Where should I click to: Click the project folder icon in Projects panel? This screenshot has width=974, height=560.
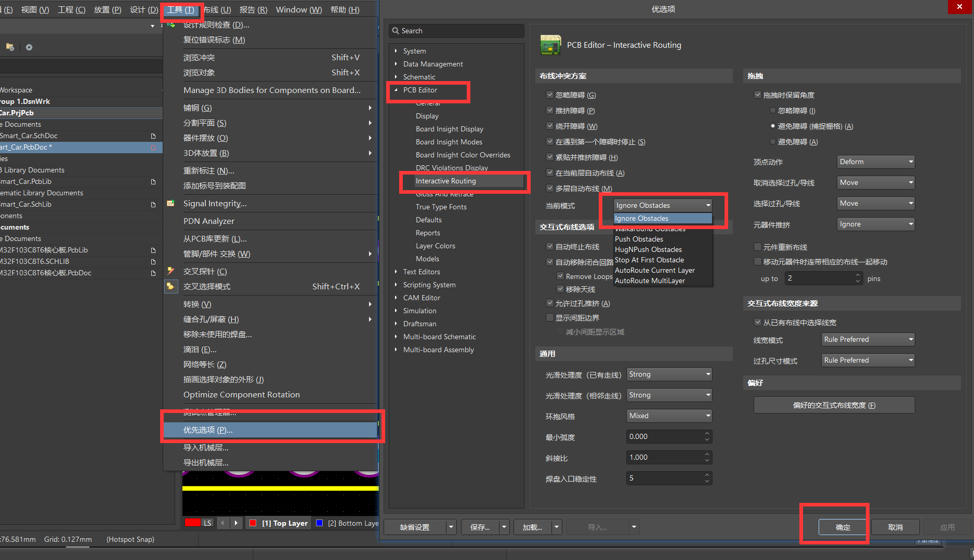9,47
